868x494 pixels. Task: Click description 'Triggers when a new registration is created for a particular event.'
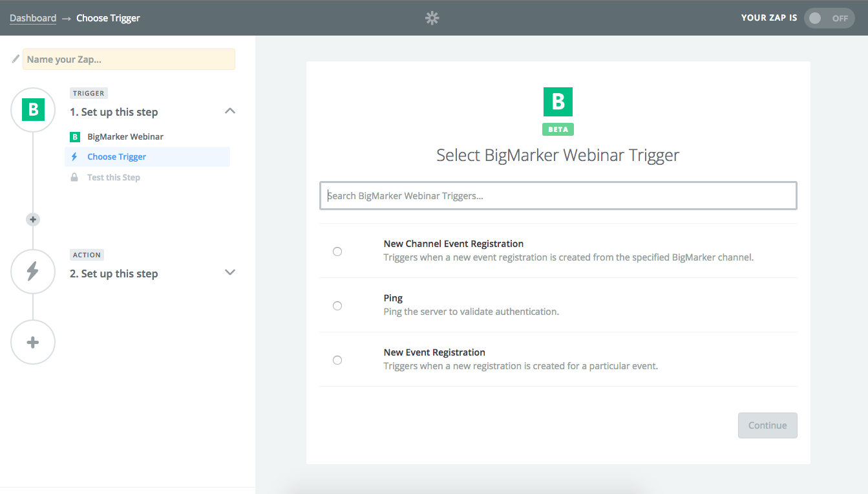pos(520,366)
